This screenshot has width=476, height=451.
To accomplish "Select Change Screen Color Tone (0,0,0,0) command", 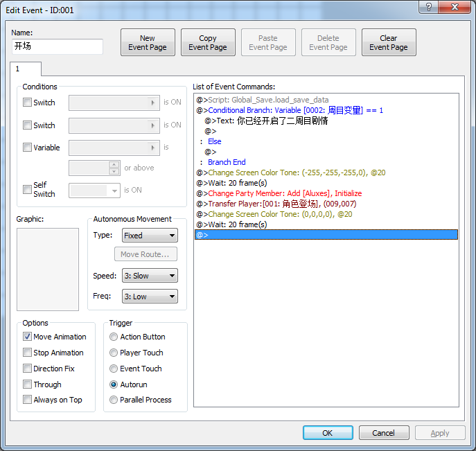I will (x=326, y=214).
